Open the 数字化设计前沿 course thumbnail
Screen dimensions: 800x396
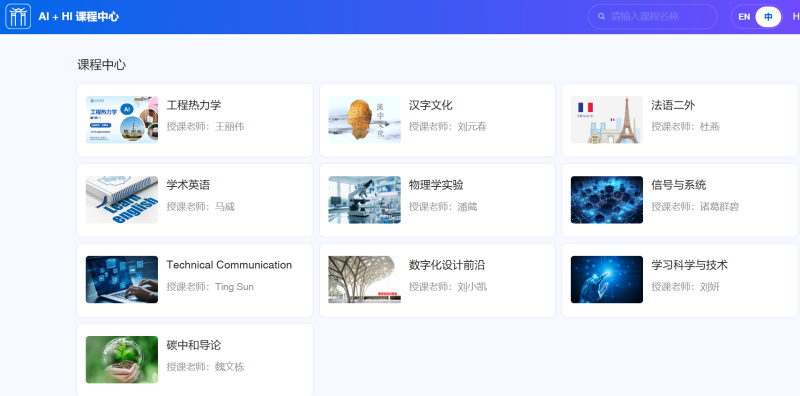click(x=364, y=280)
